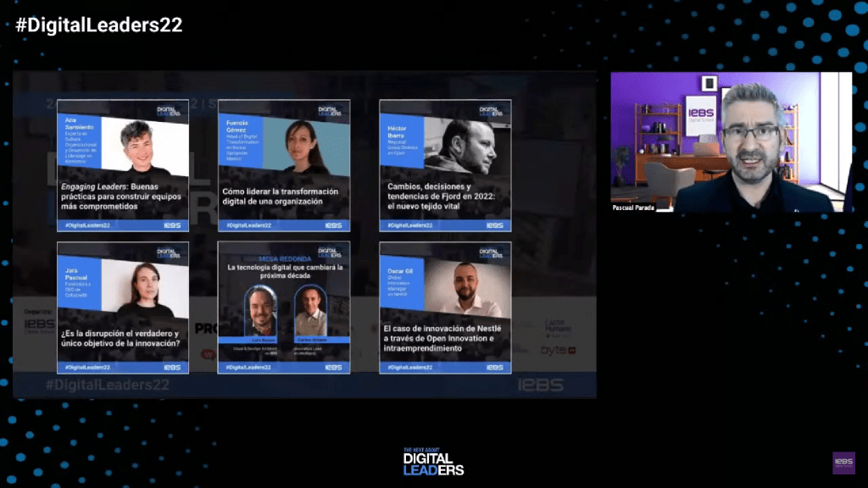Image resolution: width=868 pixels, height=488 pixels.
Task: Select Ana Sarmiento's portrait photo
Action: [145, 146]
